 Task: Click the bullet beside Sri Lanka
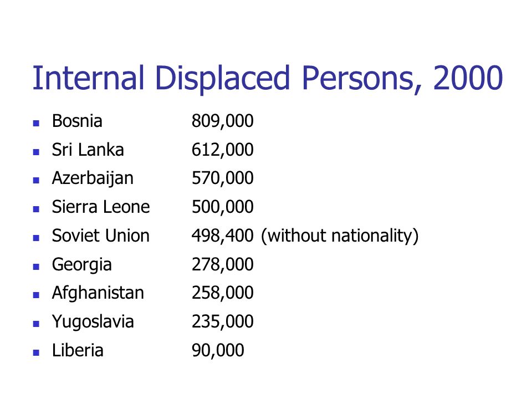coord(36,152)
